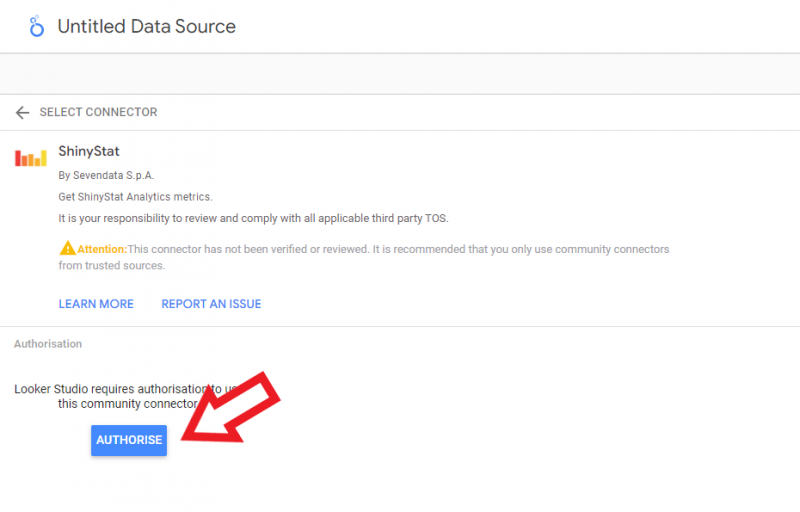Click the ShinyStat bar chart logo
The image size is (800, 512).
[x=31, y=158]
